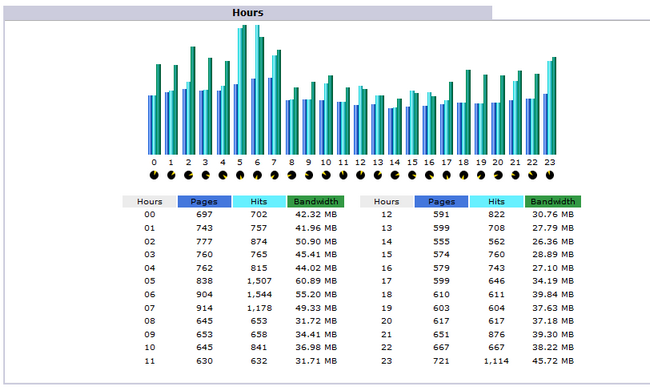Viewport: 650px width, 387px height.
Task: Click the tall cyan hits bar at hour 6
Action: pos(257,90)
